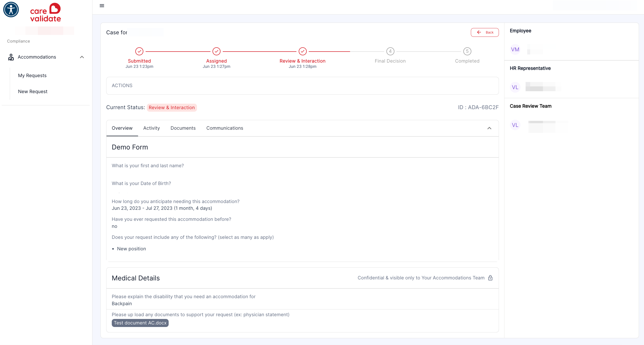Click the Compliance section label

point(18,41)
